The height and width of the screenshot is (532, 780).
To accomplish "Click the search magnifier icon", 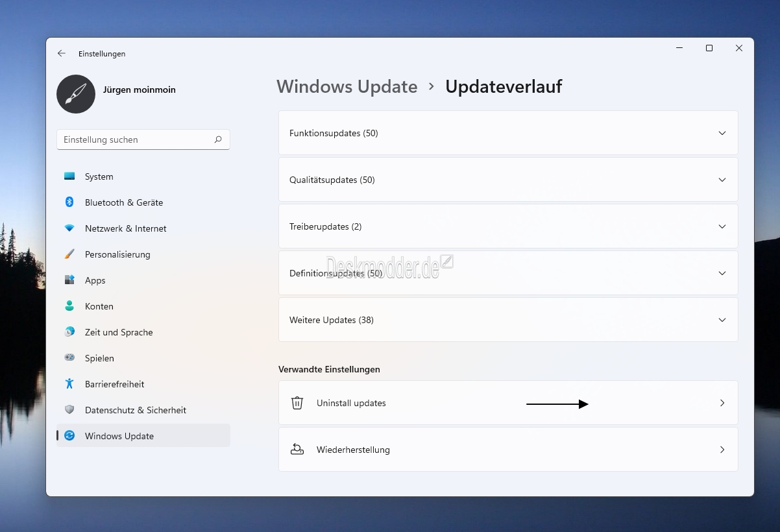I will coord(218,139).
